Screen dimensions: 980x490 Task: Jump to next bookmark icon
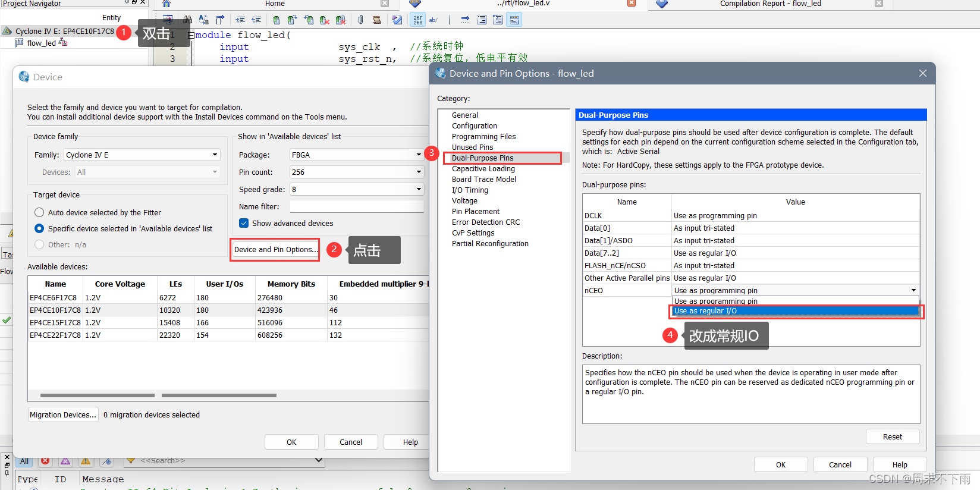[x=292, y=20]
